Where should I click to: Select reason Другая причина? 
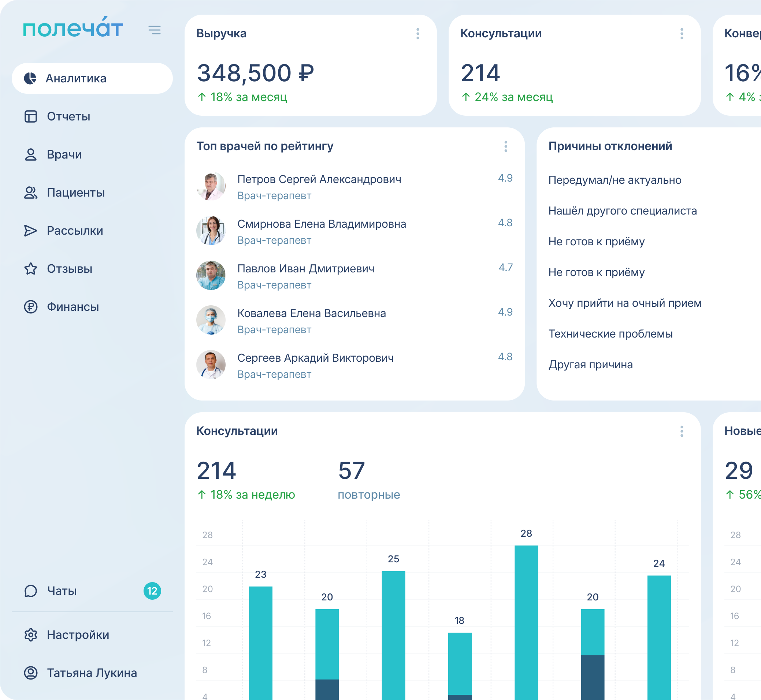(x=590, y=364)
